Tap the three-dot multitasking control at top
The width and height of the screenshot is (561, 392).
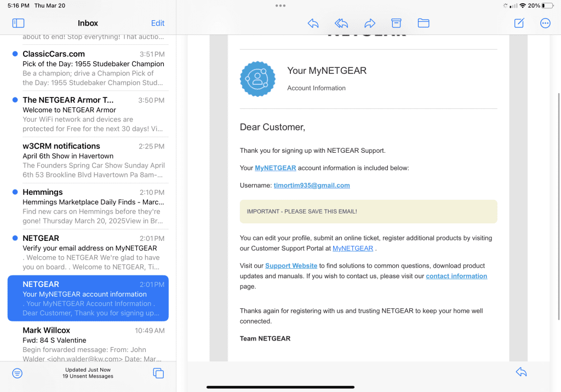coord(280,5)
